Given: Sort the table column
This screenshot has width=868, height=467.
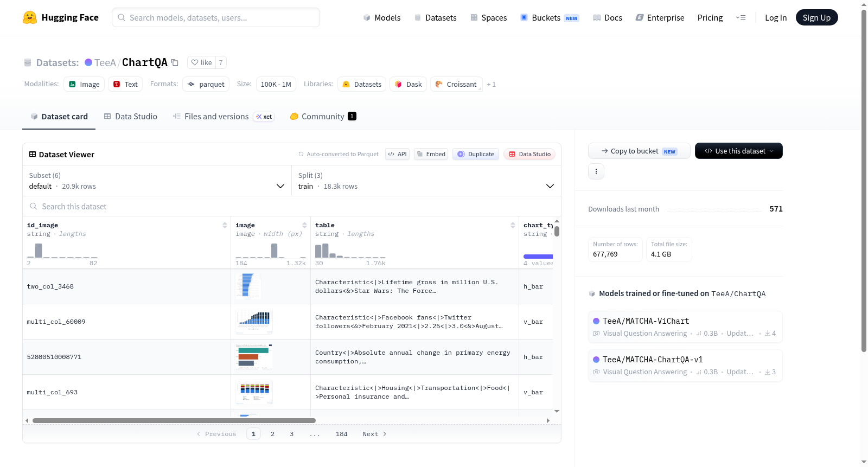Looking at the screenshot, I should 513,225.
